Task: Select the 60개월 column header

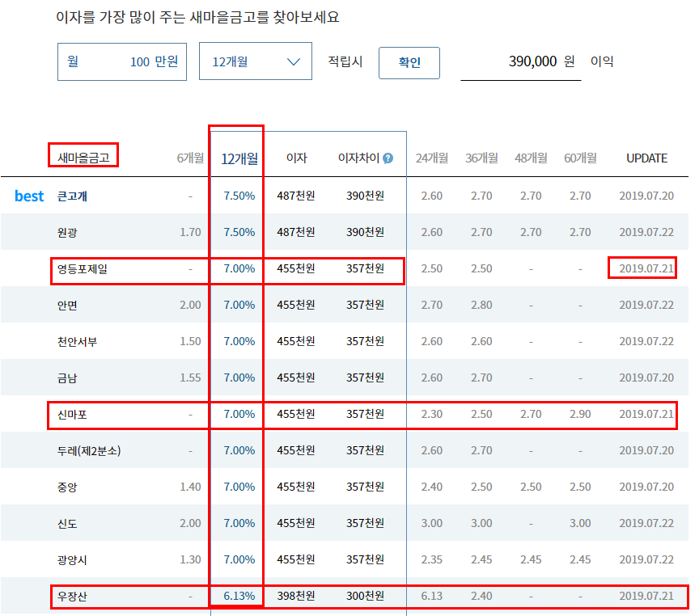Action: (x=580, y=158)
